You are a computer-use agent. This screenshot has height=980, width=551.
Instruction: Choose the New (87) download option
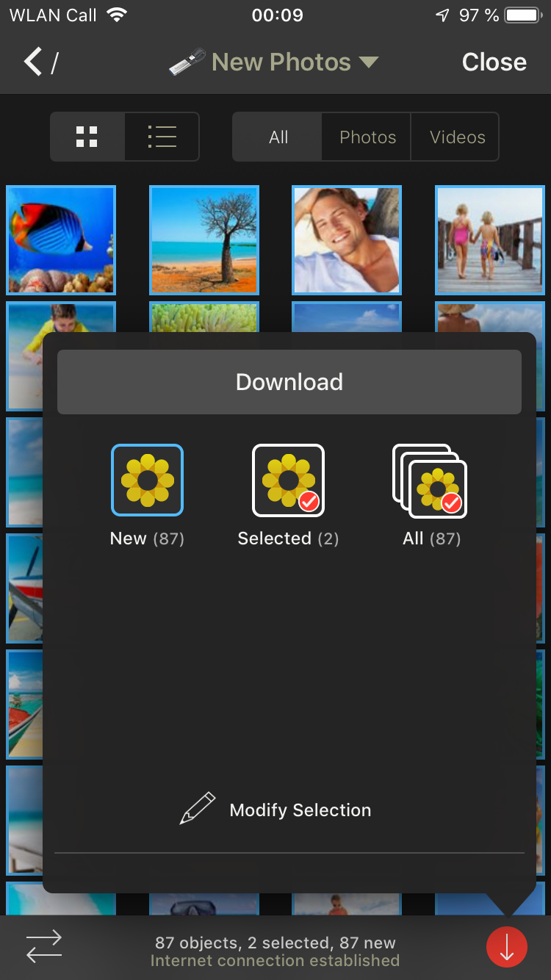pyautogui.click(x=147, y=496)
